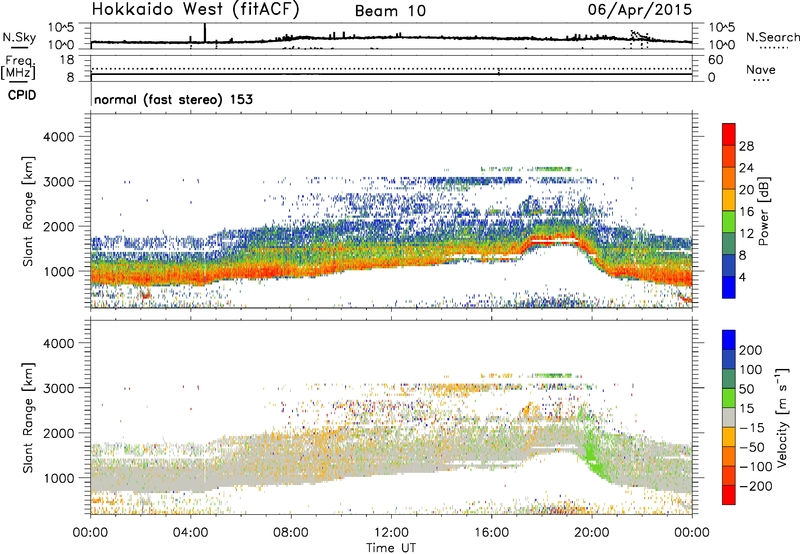Click the Time UT axis label
800x554 pixels.
(391, 548)
